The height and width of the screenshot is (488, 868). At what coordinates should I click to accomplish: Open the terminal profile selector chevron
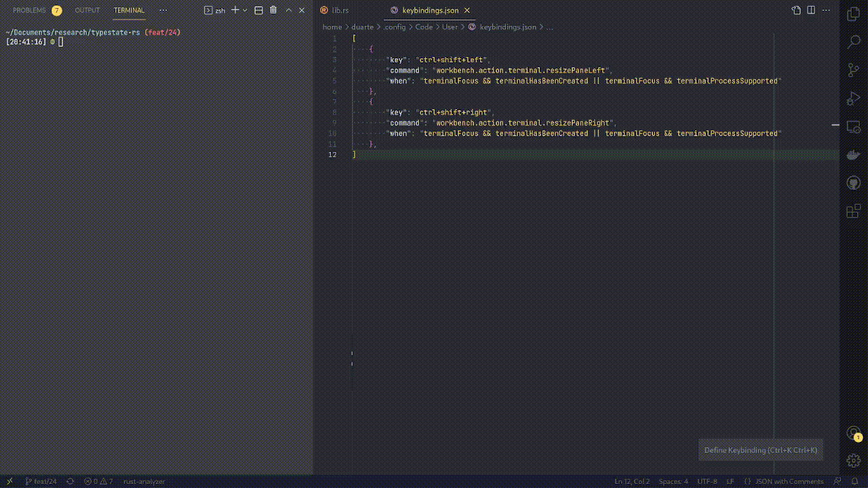click(x=245, y=10)
